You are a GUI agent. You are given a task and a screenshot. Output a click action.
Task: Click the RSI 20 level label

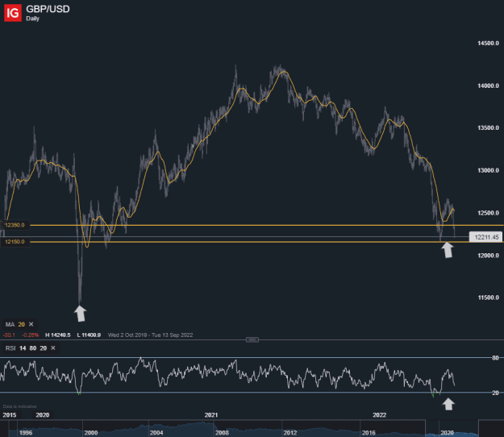[x=495, y=393]
